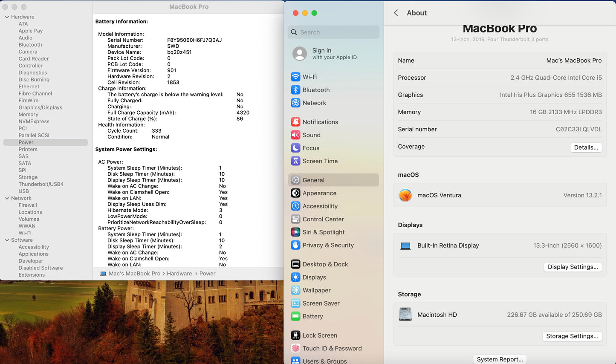Image resolution: width=616 pixels, height=364 pixels.
Task: Select Bluetooth in System Information Hardware list
Action: [x=30, y=45]
